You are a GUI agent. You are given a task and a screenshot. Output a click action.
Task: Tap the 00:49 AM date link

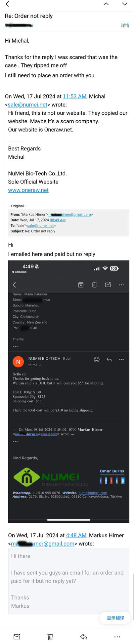tap(58, 220)
